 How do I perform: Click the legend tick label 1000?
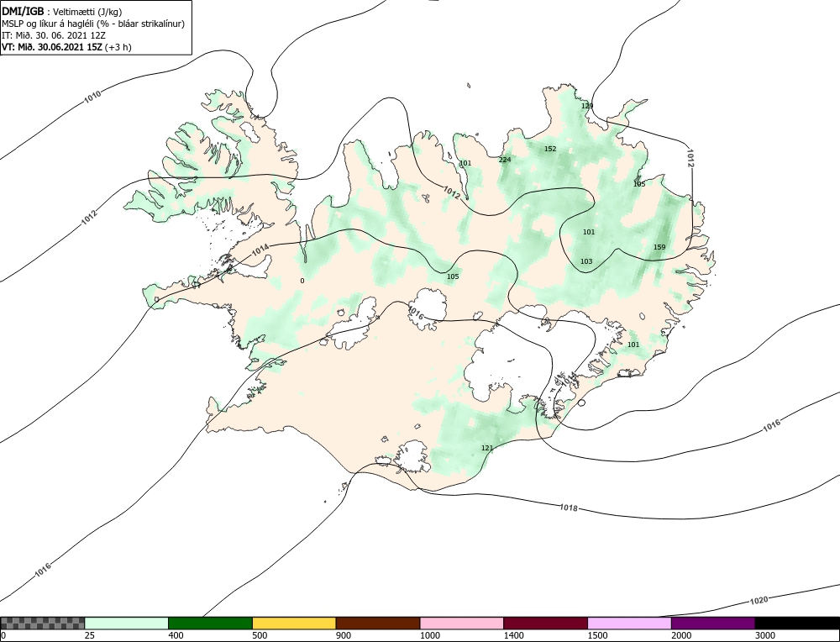click(x=429, y=635)
